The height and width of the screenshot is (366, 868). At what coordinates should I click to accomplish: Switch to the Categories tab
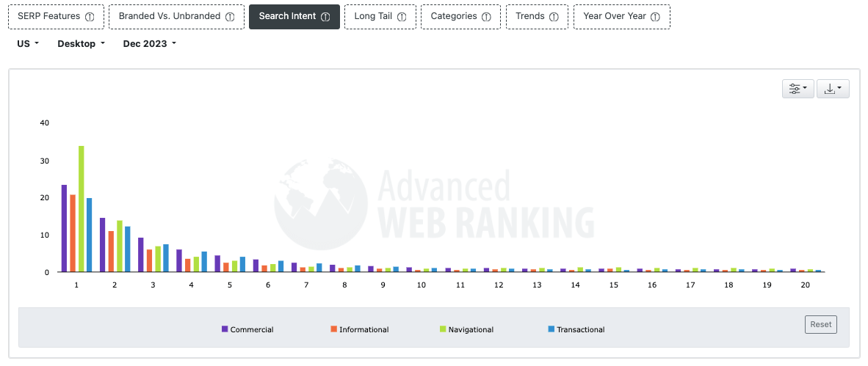(x=454, y=16)
